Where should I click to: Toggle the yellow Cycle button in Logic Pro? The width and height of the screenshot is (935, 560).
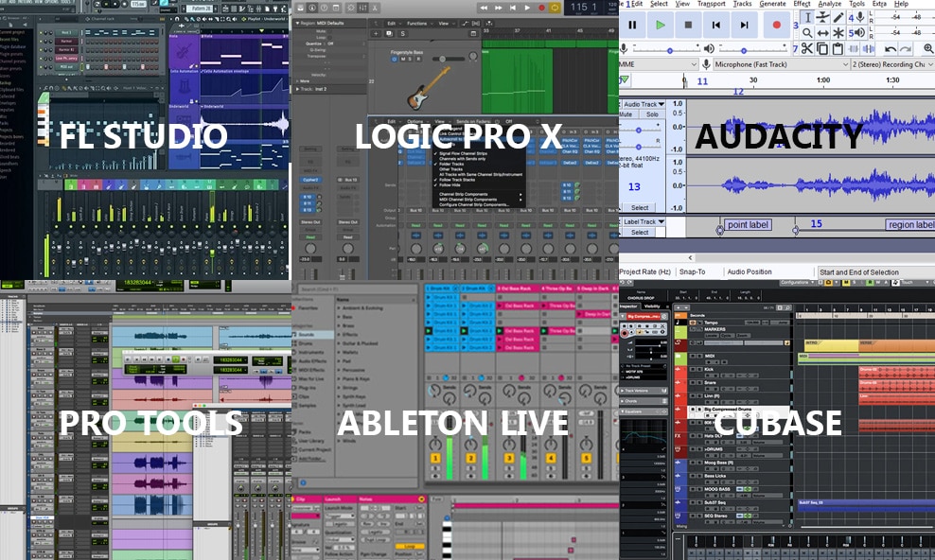tap(556, 8)
